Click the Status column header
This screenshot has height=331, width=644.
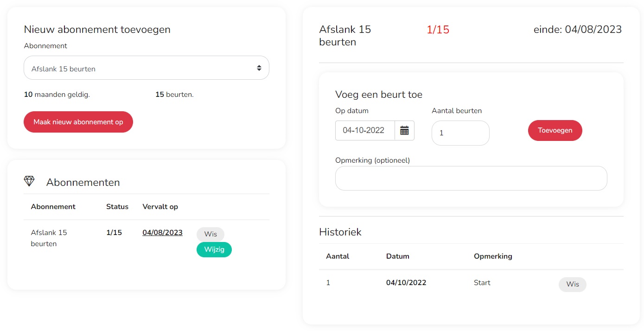pyautogui.click(x=117, y=207)
